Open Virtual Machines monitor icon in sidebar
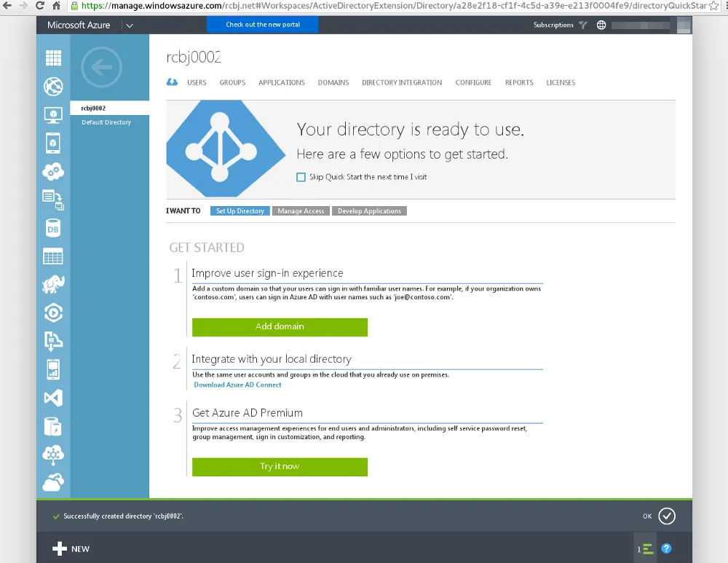This screenshot has width=728, height=563. tap(53, 115)
